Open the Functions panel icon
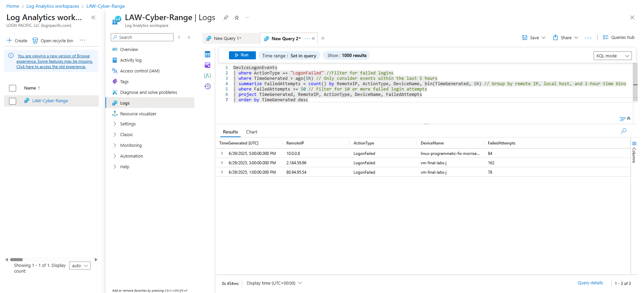644x293 pixels. click(x=208, y=76)
